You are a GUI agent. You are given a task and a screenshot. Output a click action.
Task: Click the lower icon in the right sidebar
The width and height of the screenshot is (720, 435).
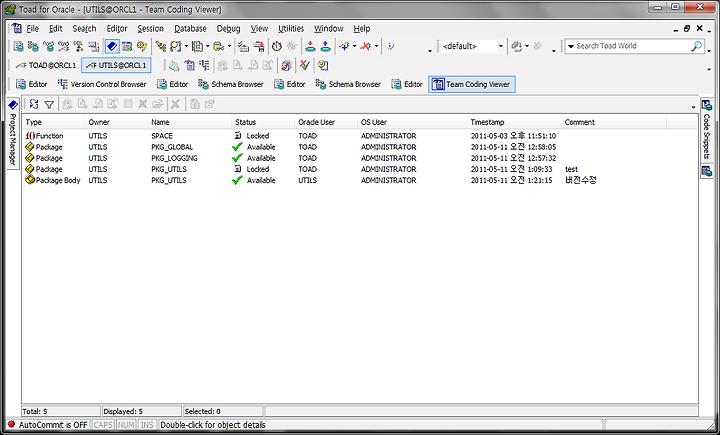(707, 171)
